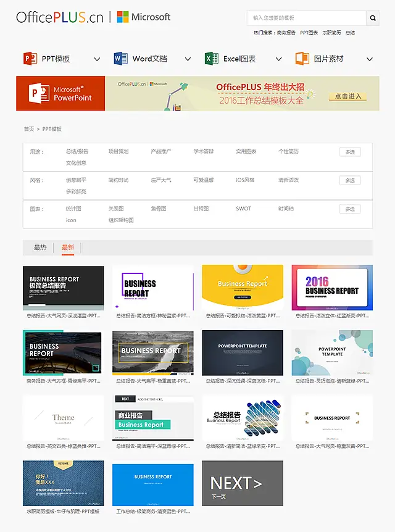Click the NEXT 下一页 button
Viewport: 395px width, 532px height.
tap(243, 483)
